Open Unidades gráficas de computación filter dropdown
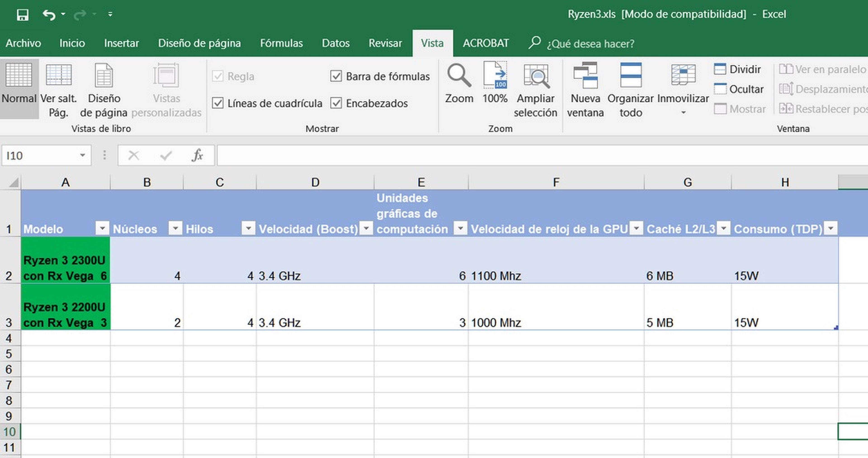Screen dimensions: 868x458 pyautogui.click(x=460, y=228)
